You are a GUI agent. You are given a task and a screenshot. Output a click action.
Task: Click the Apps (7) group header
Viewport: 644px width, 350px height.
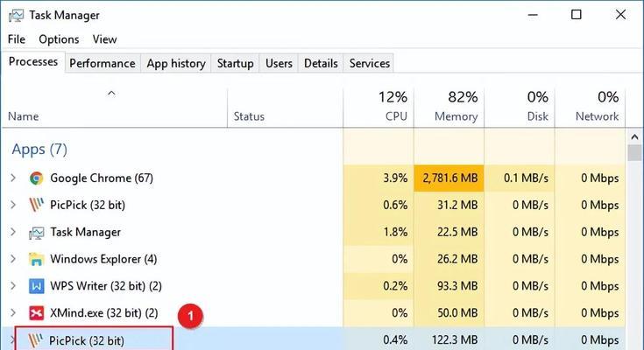[x=39, y=150]
